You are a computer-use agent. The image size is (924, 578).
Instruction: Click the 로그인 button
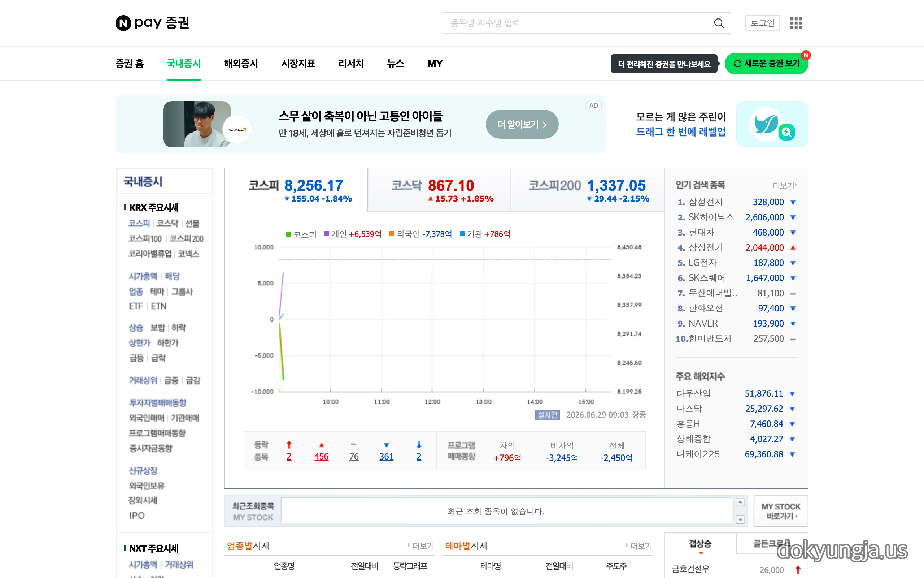tap(762, 23)
